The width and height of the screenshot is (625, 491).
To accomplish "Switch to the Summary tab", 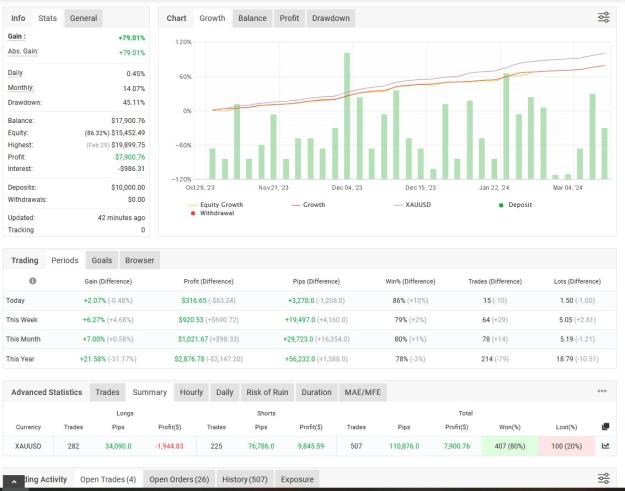I will pos(149,392).
